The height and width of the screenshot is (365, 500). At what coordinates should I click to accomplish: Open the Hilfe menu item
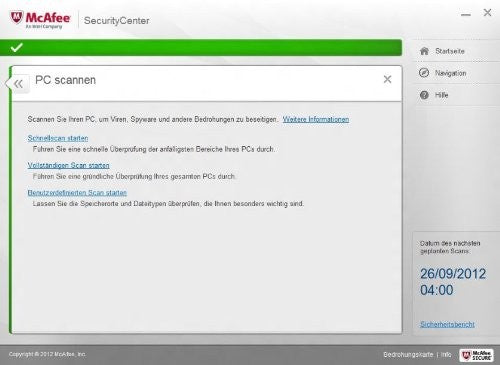(441, 95)
